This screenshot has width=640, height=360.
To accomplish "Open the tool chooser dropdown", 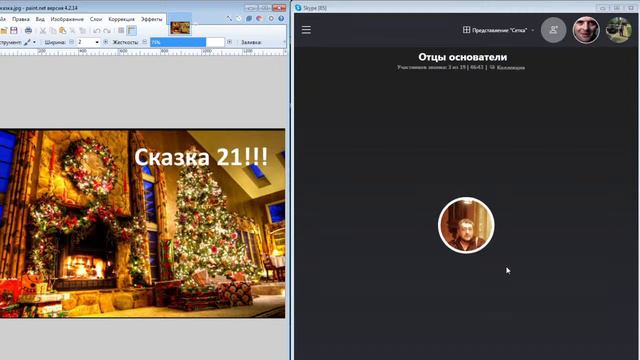I will [30, 42].
